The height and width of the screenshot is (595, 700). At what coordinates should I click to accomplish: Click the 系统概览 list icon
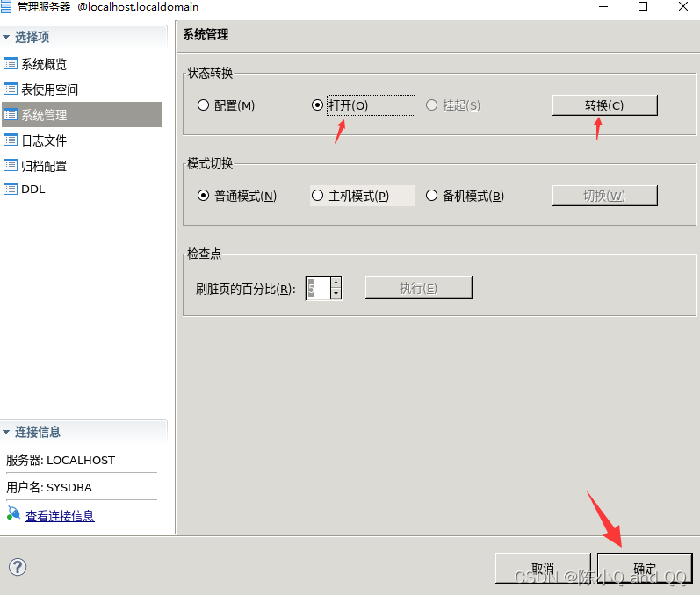click(x=11, y=64)
